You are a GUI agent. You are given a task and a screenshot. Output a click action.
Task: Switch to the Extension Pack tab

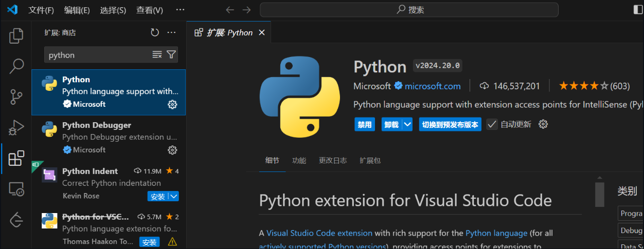click(x=370, y=160)
